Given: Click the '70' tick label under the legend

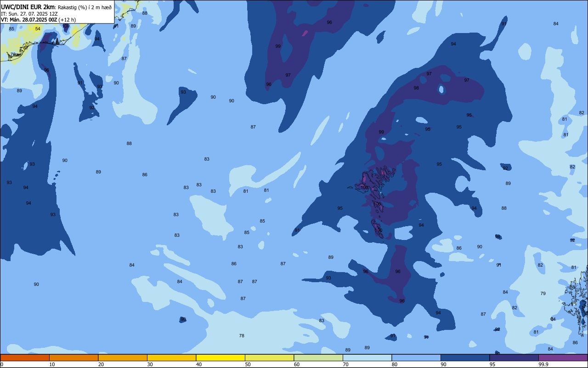Looking at the screenshot, I should 346,364.
